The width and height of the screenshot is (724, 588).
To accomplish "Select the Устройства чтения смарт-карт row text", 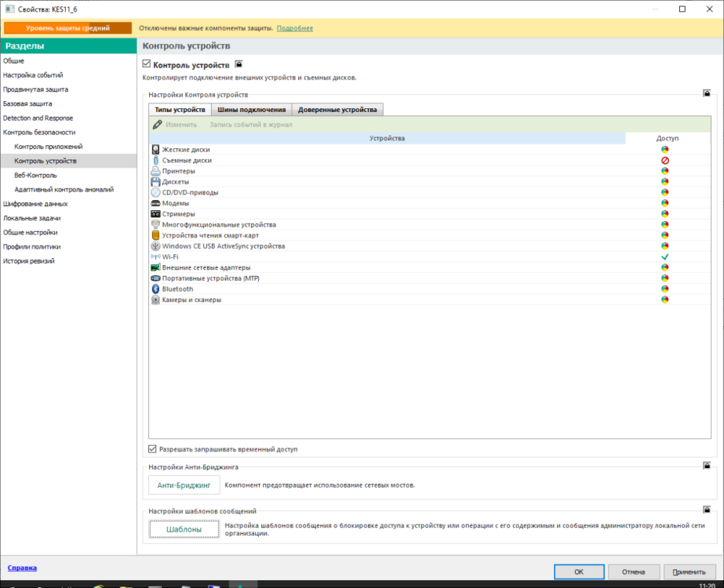I will (x=210, y=235).
